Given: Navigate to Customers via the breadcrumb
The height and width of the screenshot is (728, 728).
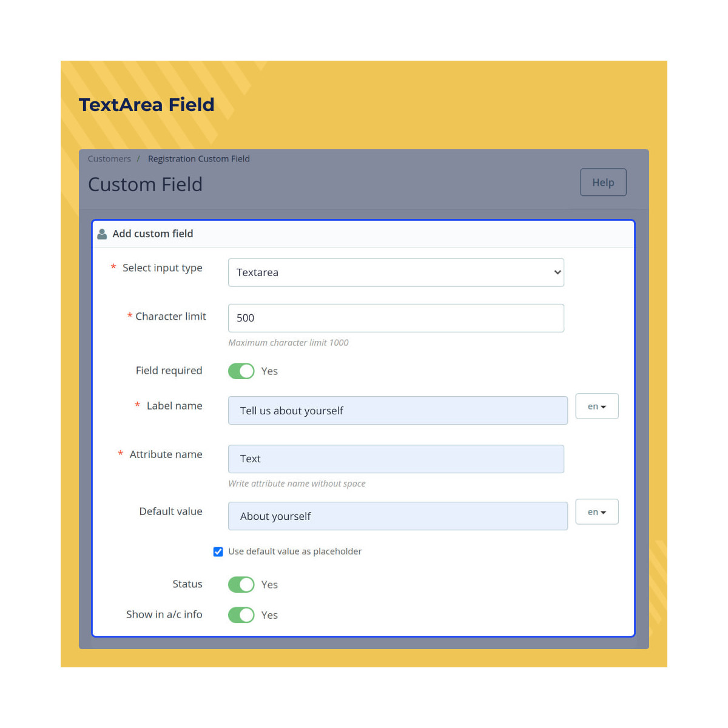Looking at the screenshot, I should point(109,158).
